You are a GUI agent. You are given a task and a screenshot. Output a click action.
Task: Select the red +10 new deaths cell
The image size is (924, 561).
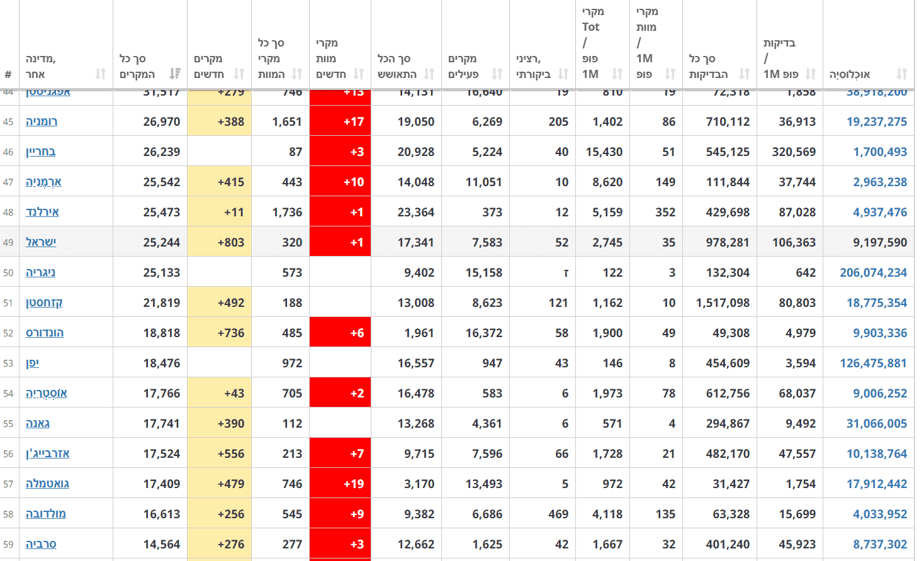click(341, 181)
